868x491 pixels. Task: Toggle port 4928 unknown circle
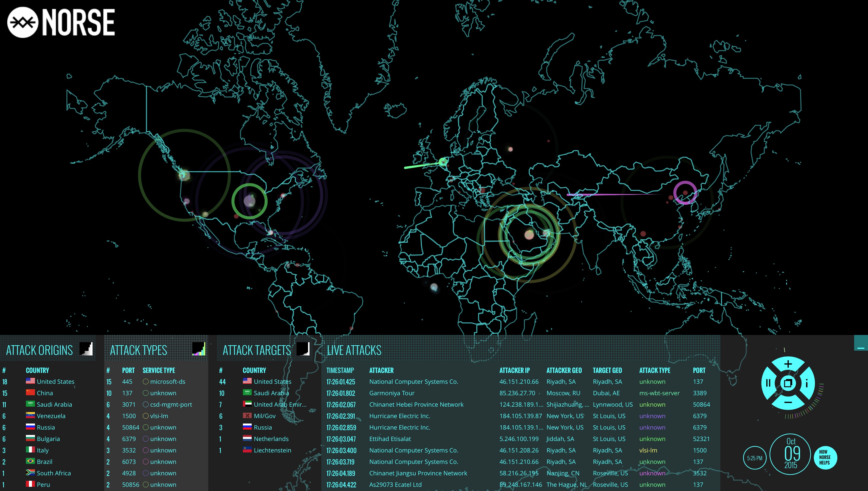point(146,474)
